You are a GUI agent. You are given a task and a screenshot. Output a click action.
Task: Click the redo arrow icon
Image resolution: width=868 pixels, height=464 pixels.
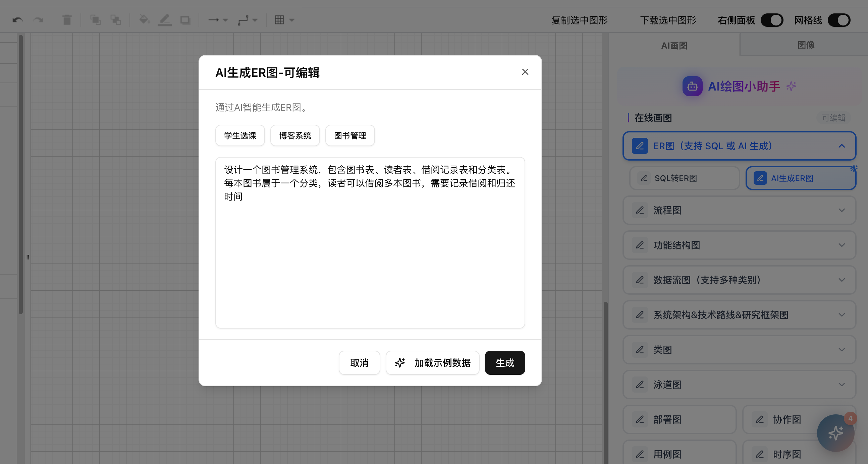pyautogui.click(x=38, y=20)
